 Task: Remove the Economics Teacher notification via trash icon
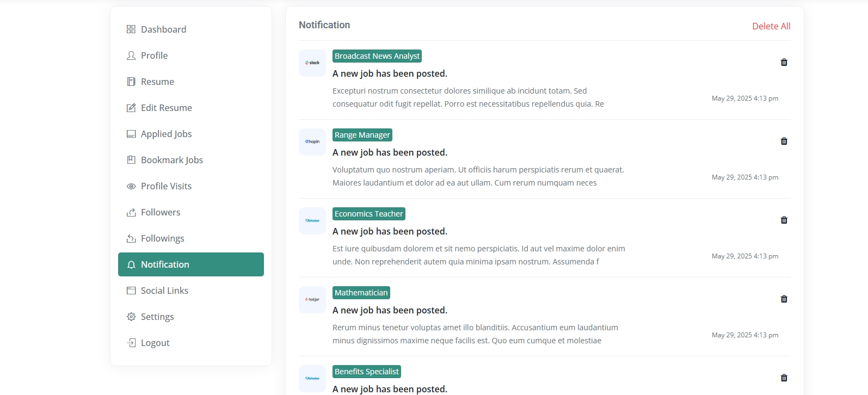coord(784,220)
